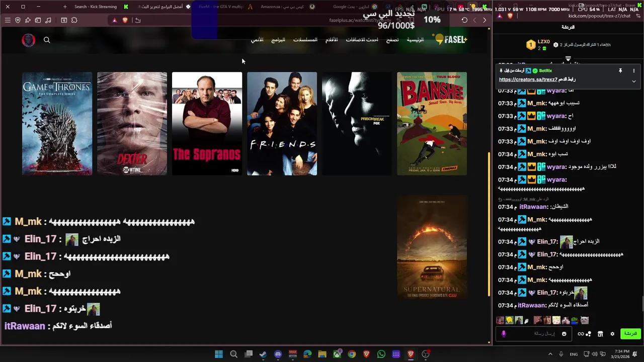The height and width of the screenshot is (362, 644).
Task: Open the Game of Thrones poster
Action: [x=57, y=124]
